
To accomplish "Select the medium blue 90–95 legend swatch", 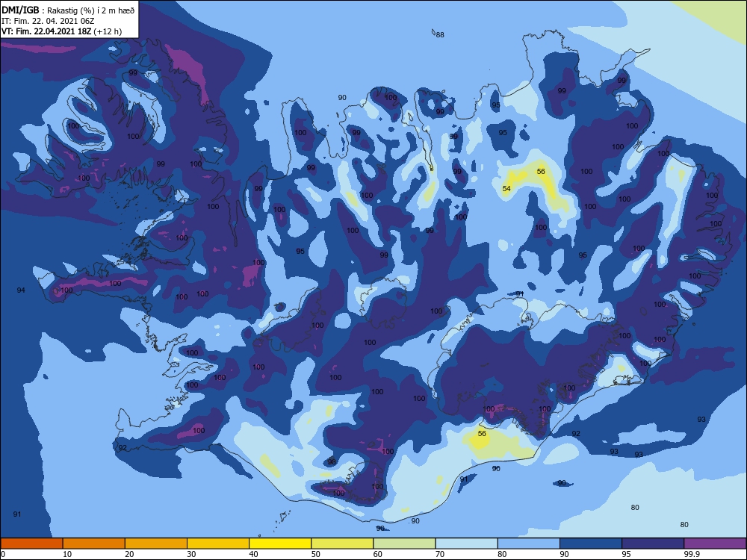I will (x=591, y=544).
